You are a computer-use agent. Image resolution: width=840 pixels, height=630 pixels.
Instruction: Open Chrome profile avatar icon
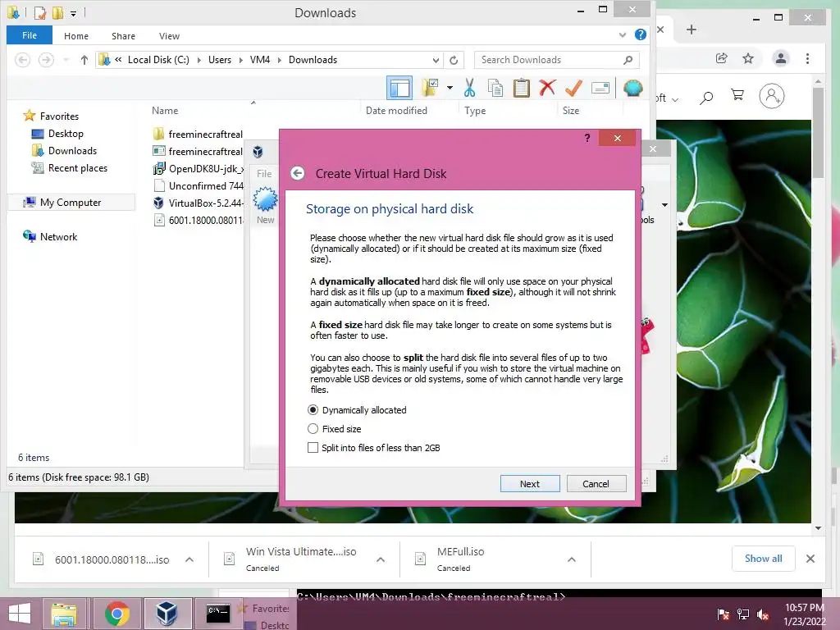781,58
